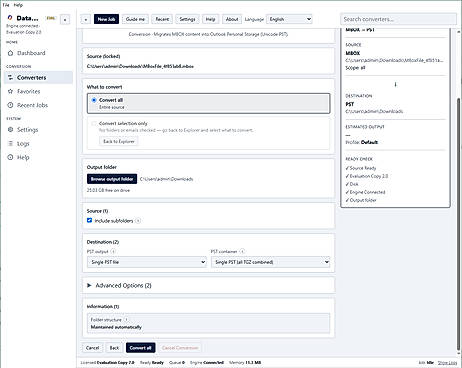
Task: Click the Help toolbar button
Action: [x=210, y=19]
